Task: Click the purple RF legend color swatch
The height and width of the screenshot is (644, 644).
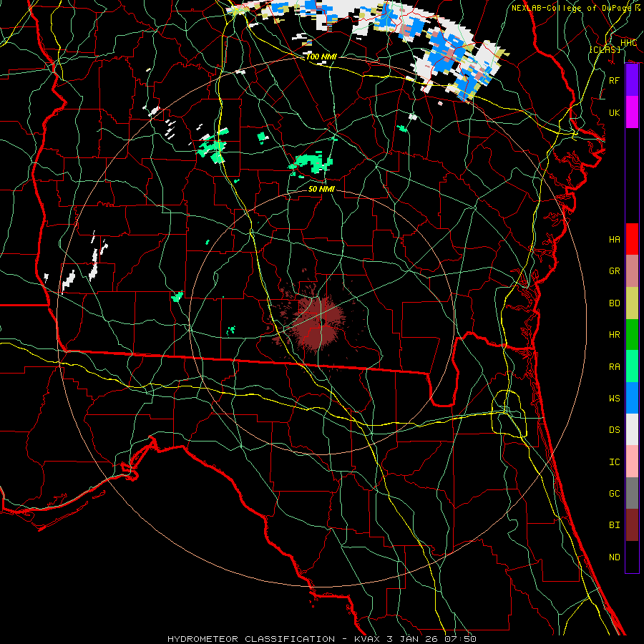Action: point(632,80)
